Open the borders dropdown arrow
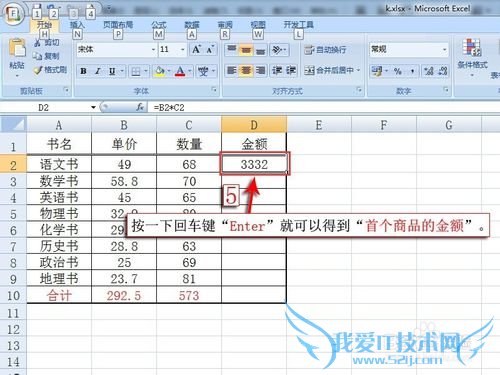This screenshot has width=500, height=375. (146, 71)
